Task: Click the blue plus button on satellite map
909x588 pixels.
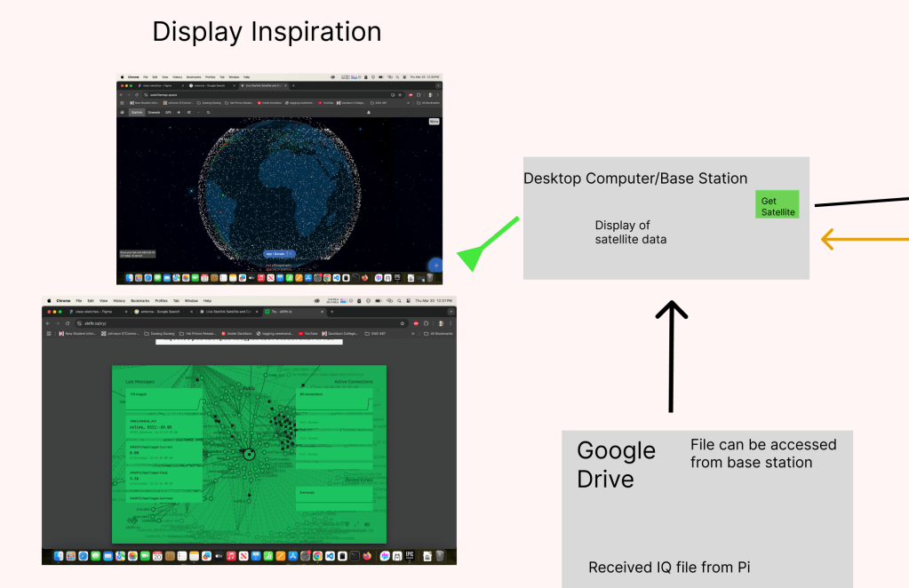Action: [435, 265]
